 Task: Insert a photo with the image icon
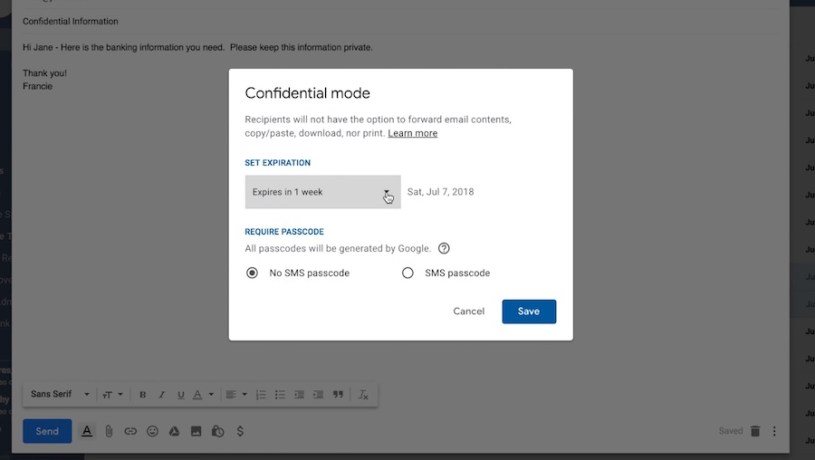click(196, 431)
